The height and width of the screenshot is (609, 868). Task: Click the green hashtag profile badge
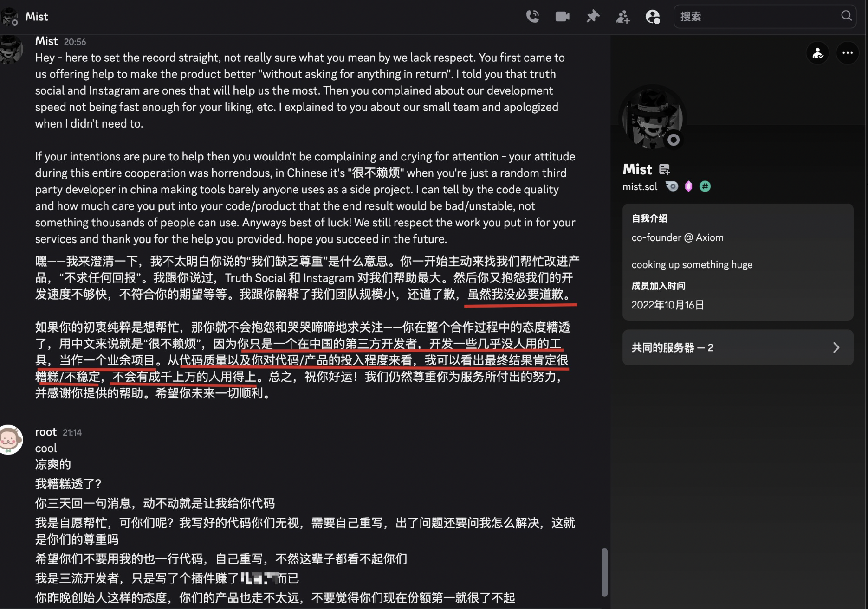(705, 186)
